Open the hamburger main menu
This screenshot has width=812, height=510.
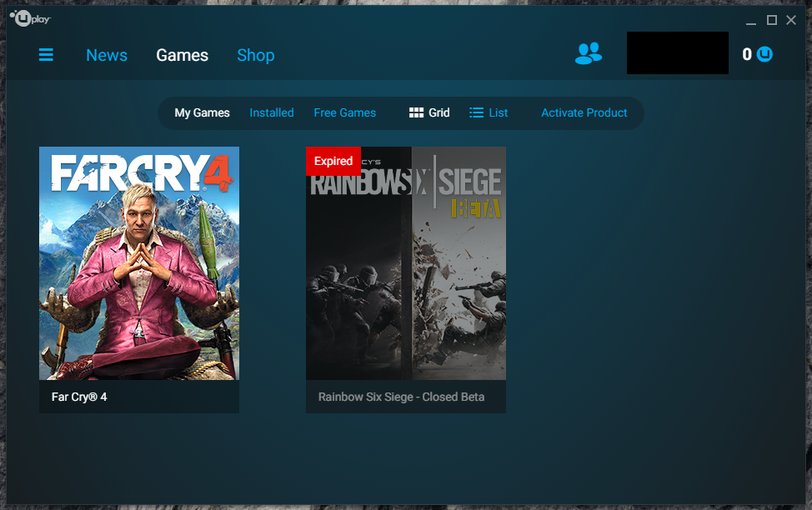pyautogui.click(x=46, y=54)
